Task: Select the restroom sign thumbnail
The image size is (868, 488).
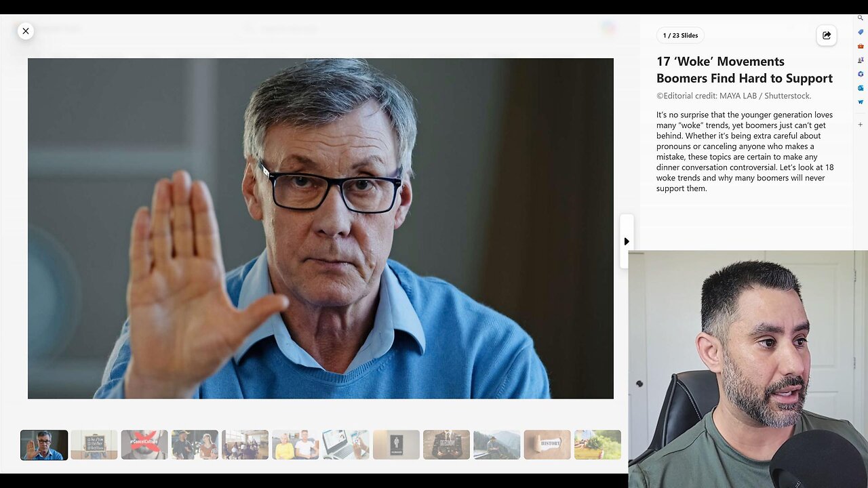Action: [x=396, y=445]
